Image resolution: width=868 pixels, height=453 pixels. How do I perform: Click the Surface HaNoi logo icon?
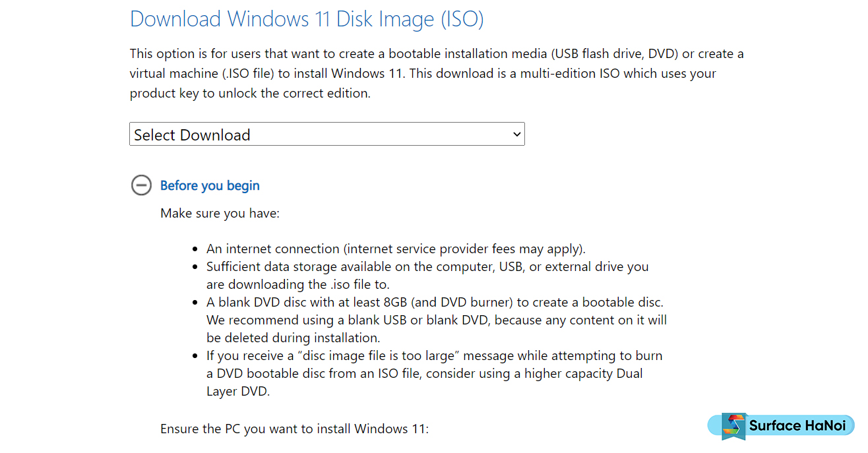point(733,426)
